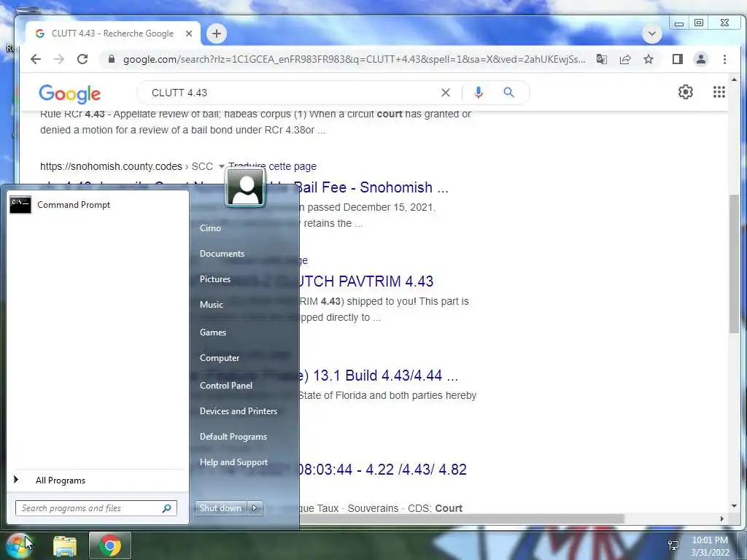Click the Shut down button
Screen dimensions: 747x560
220,508
